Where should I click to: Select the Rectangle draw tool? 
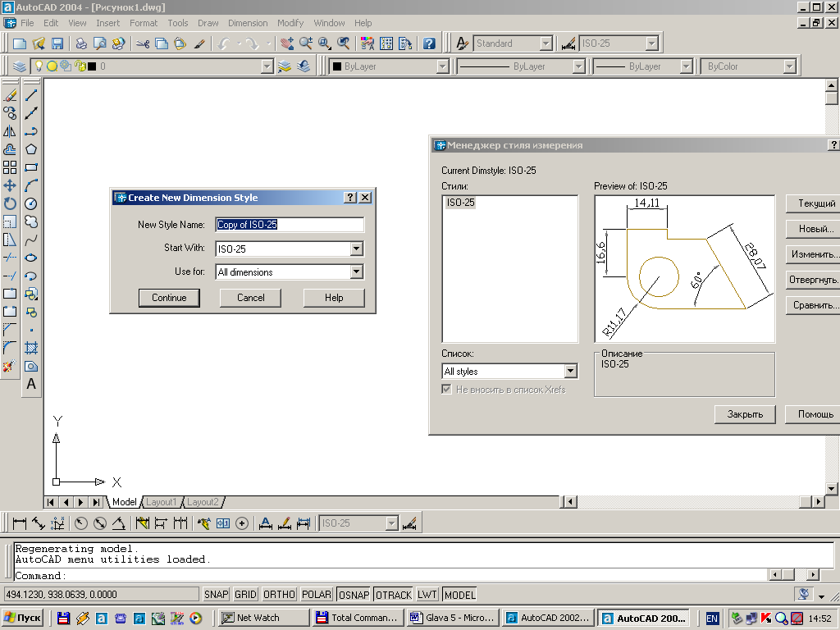coord(31,167)
